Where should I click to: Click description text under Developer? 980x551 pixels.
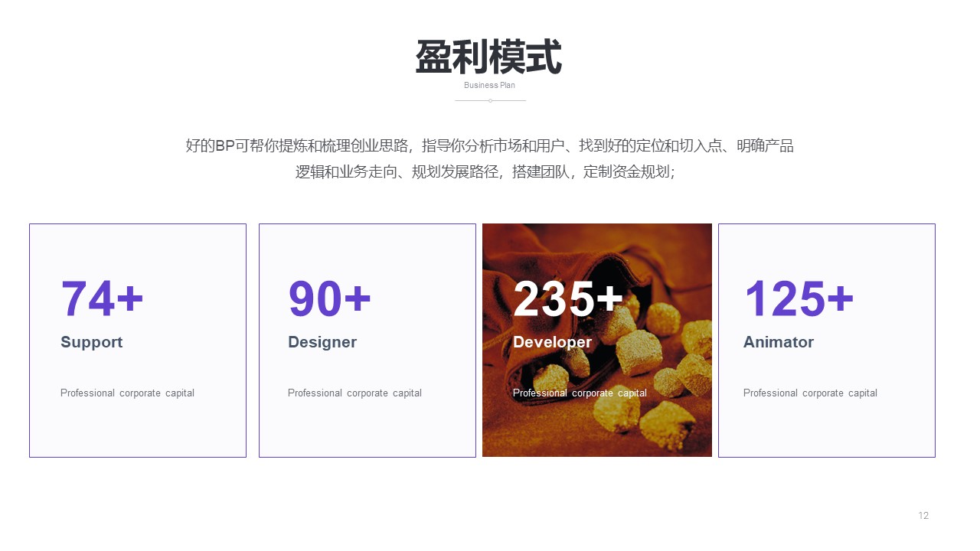(x=580, y=393)
